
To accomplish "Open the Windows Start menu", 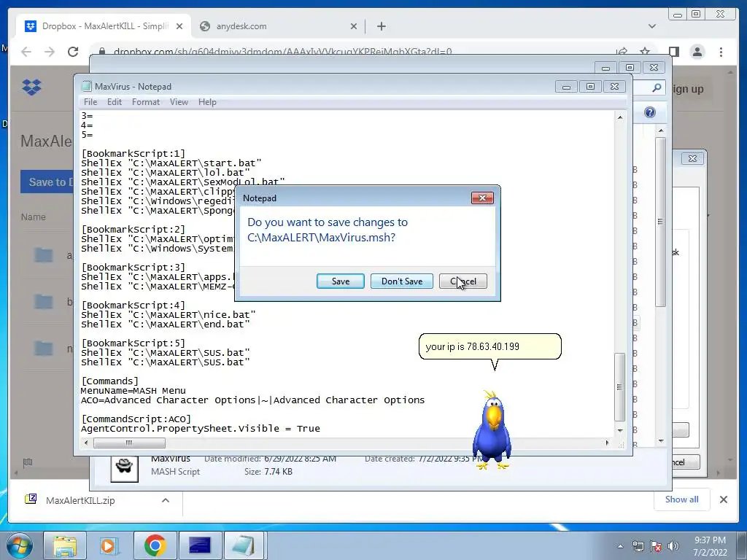I will [19, 545].
